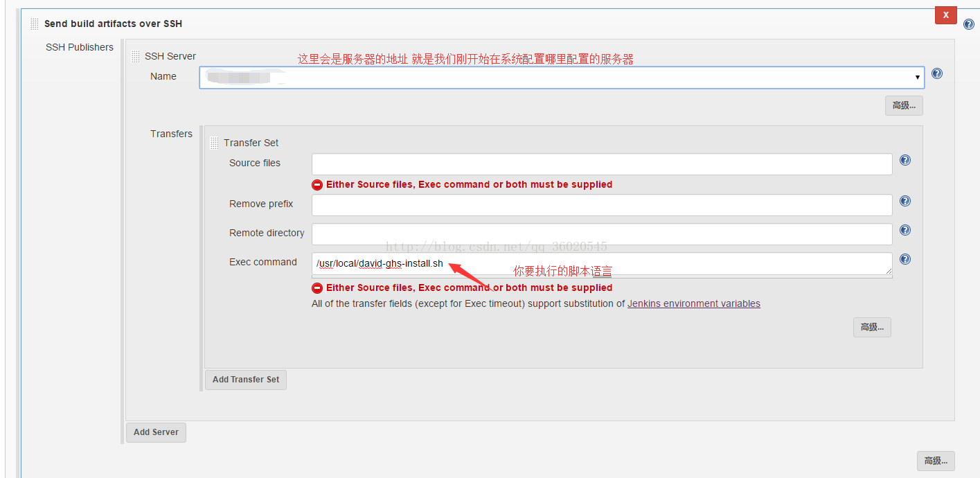Show help for Source files field
Image resolution: width=980 pixels, height=478 pixels.
click(x=905, y=160)
